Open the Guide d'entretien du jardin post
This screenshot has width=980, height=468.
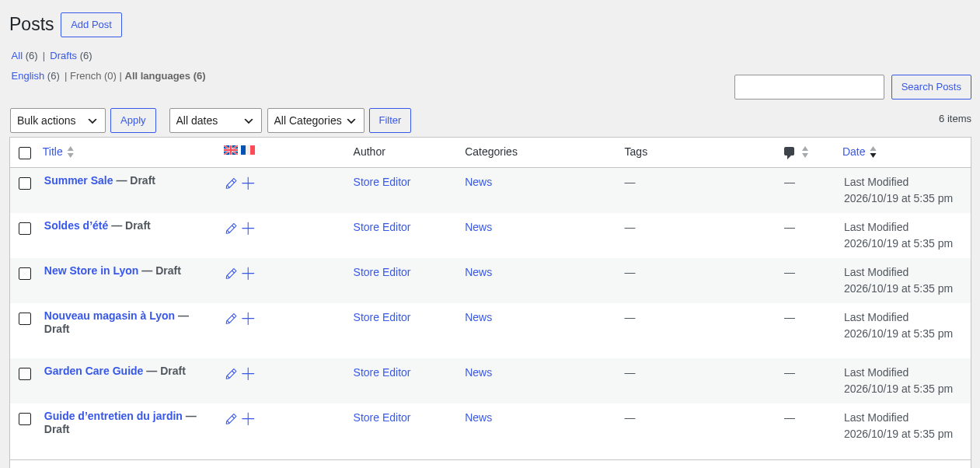113,416
